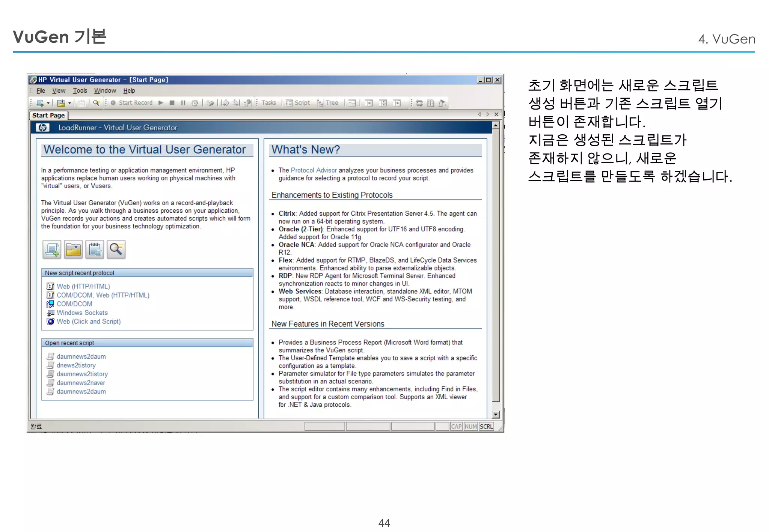Click the NUM status bar indicator
769x532 pixels.
(x=470, y=427)
